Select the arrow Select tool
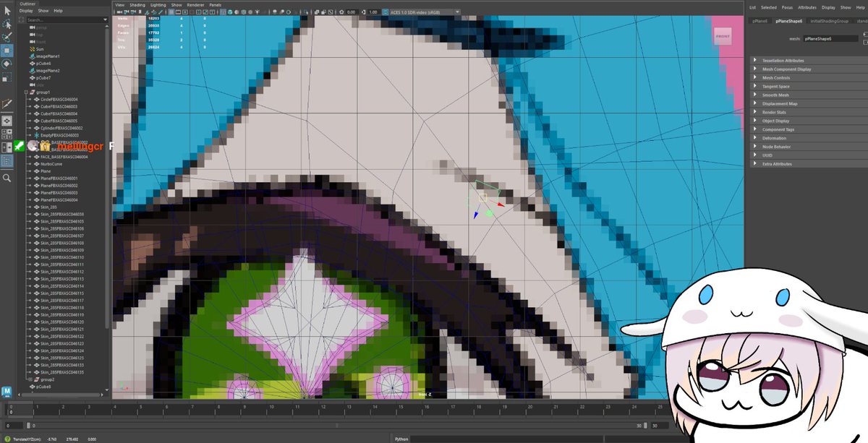Screen dimensions: 868x443 [x=7, y=10]
